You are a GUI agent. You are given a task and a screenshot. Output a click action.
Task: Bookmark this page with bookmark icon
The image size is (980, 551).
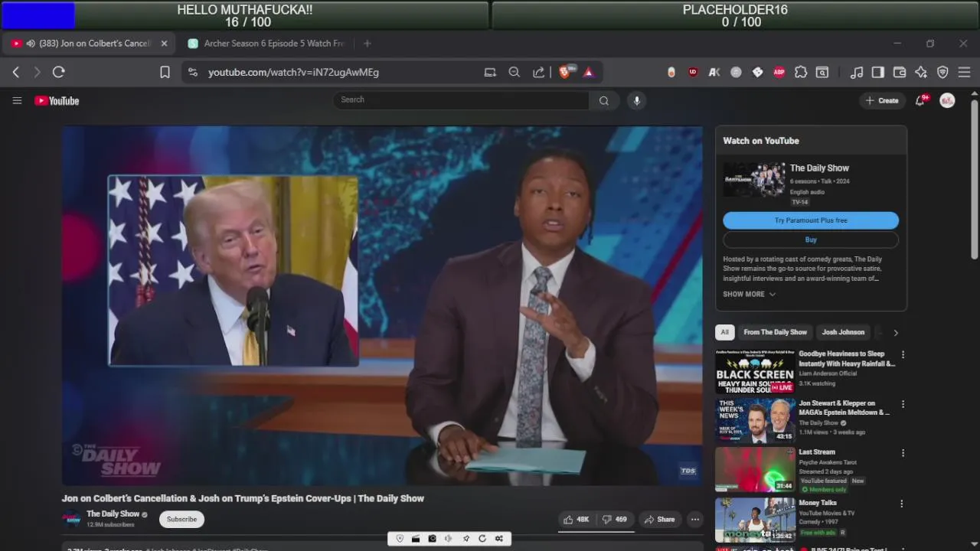[165, 72]
